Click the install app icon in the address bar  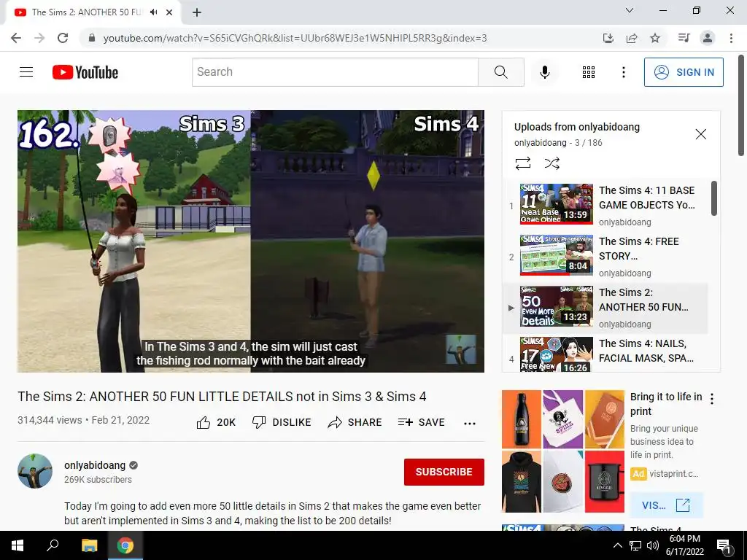pos(608,38)
